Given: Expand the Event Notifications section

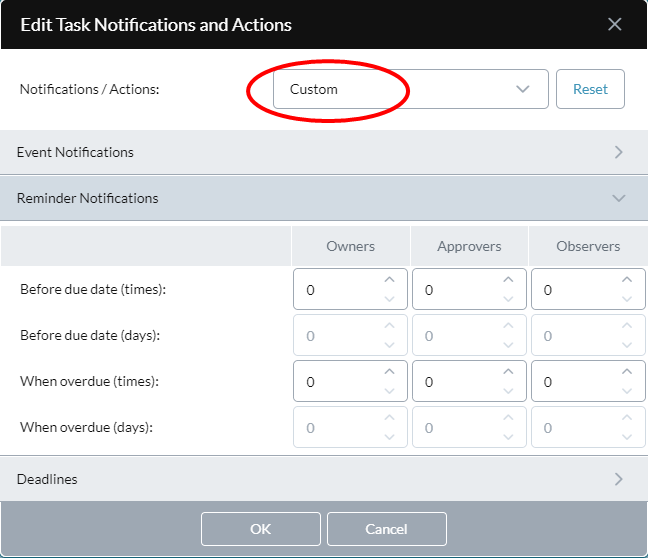Looking at the screenshot, I should coord(324,152).
